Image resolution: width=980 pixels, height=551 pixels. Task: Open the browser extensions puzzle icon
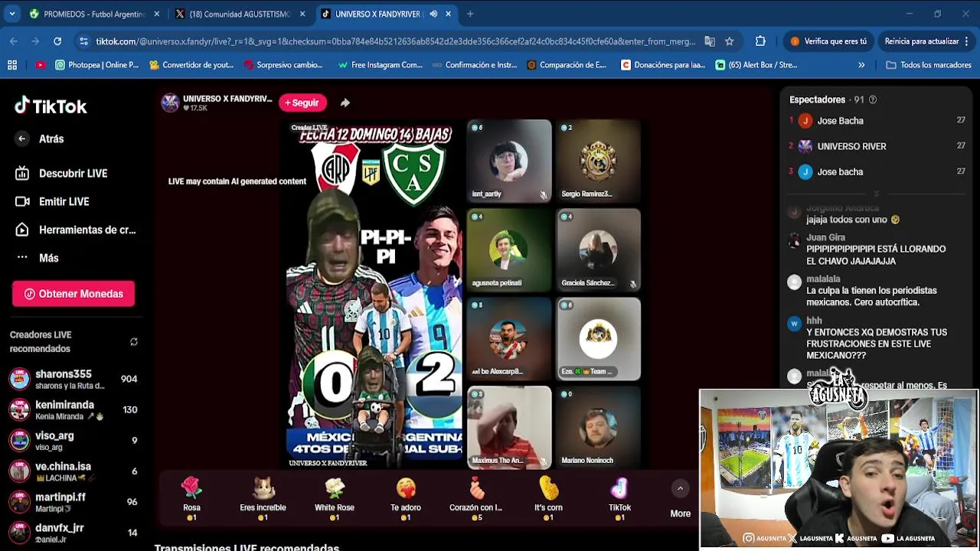pyautogui.click(x=760, y=41)
